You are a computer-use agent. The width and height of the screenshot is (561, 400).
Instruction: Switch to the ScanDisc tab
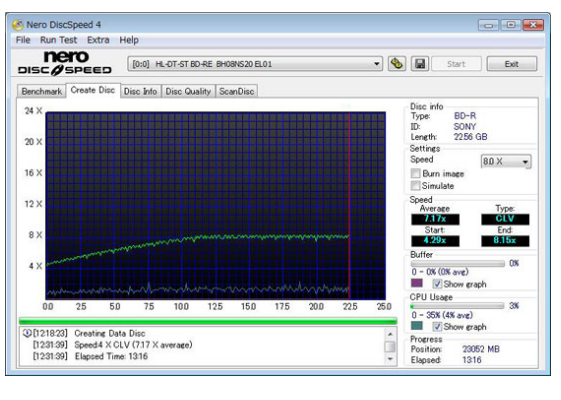click(x=236, y=92)
